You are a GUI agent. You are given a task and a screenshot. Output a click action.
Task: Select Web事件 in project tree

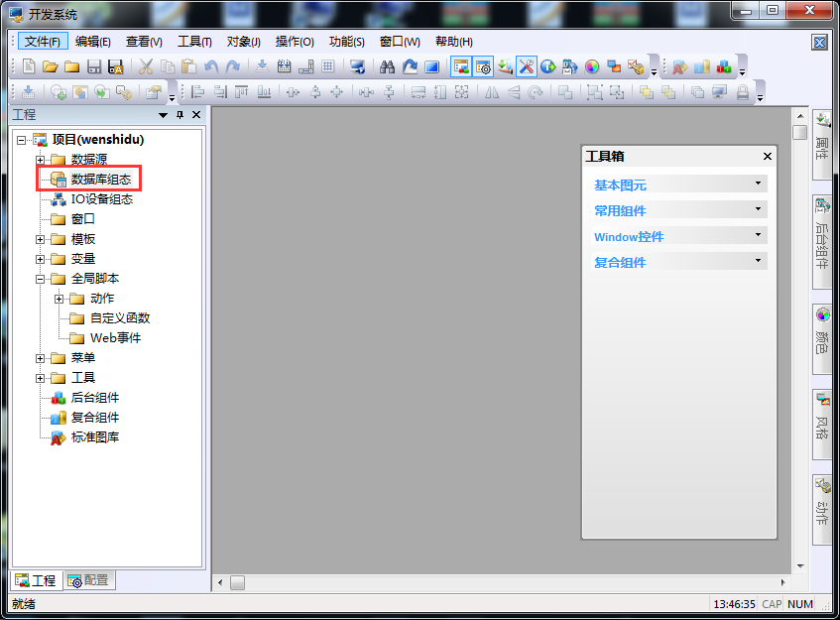pos(115,338)
